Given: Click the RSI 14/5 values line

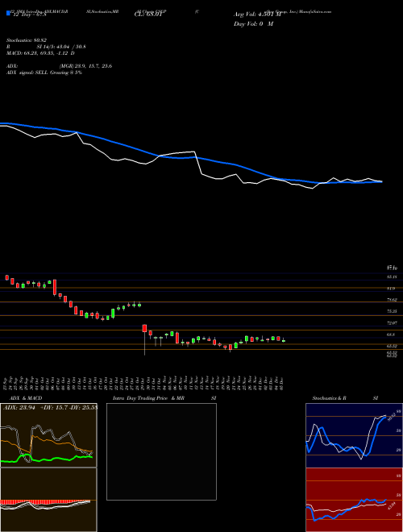Looking at the screenshot, I should point(46,47).
